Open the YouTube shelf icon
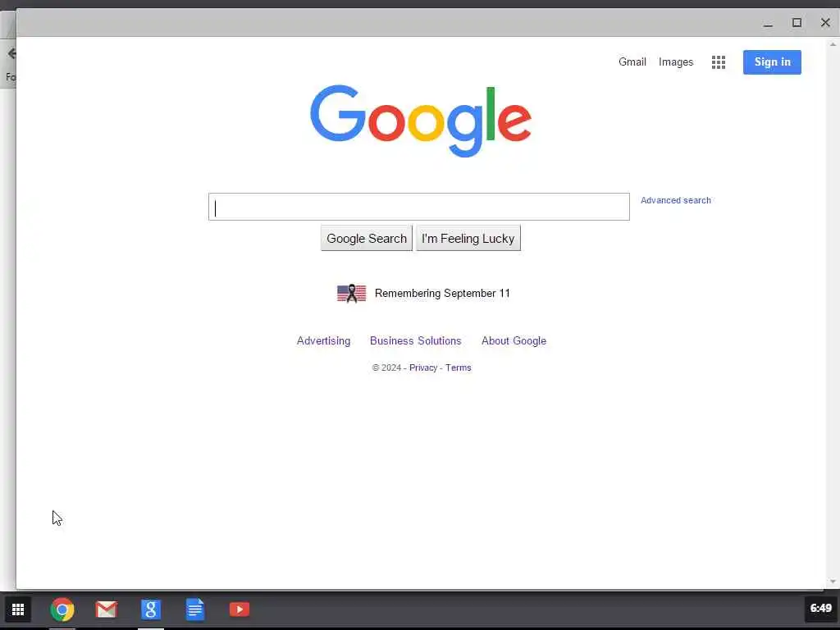 [240, 609]
